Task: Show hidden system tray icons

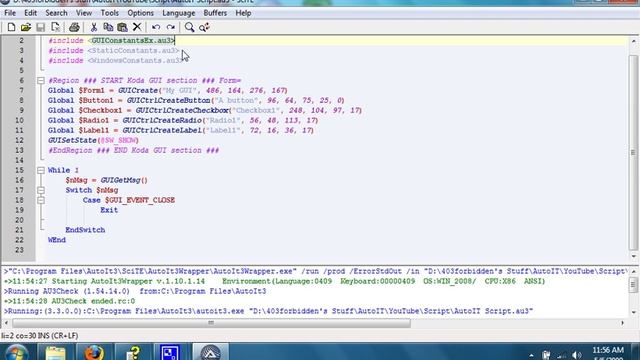Action: tap(531, 356)
